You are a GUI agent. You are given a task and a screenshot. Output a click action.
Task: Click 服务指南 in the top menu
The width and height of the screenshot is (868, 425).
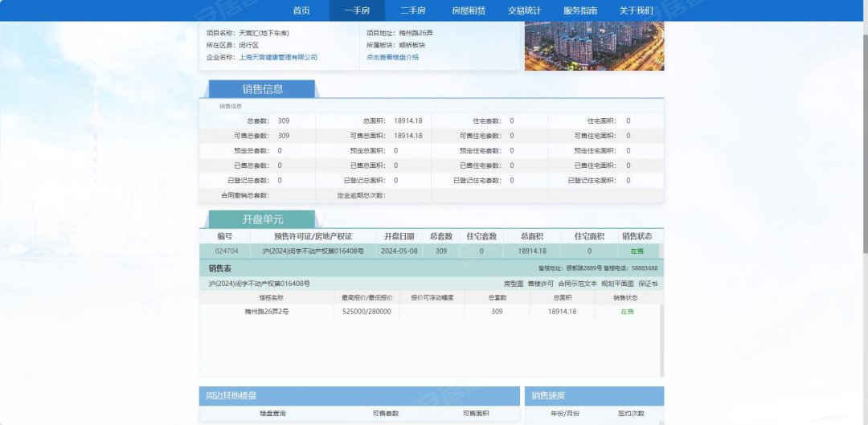pyautogui.click(x=580, y=10)
